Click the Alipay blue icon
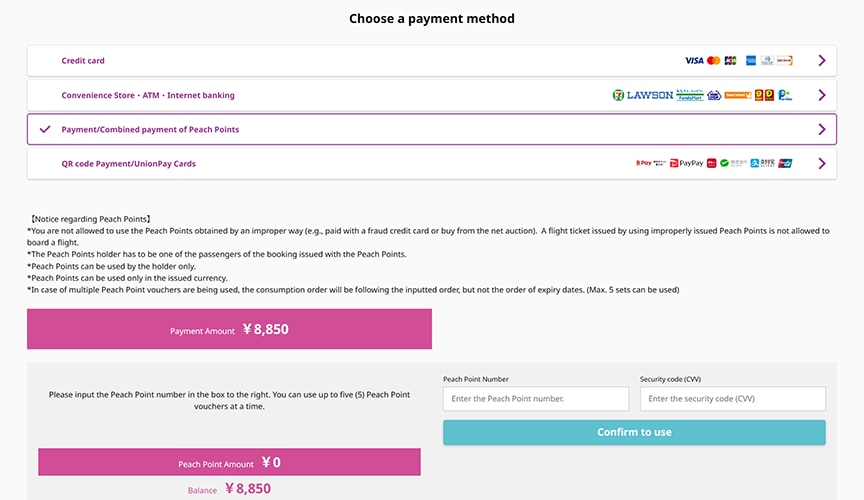Image resolution: width=864 pixels, height=500 pixels. tap(754, 163)
